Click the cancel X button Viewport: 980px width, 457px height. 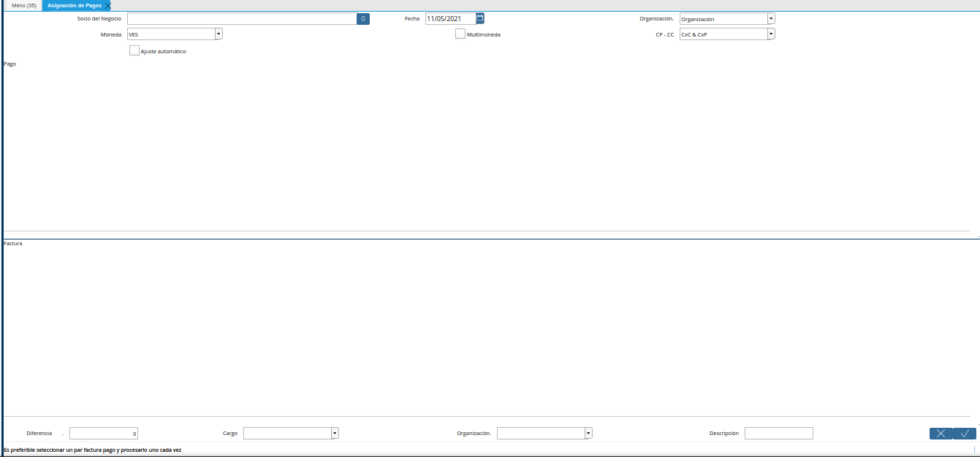[x=941, y=433]
